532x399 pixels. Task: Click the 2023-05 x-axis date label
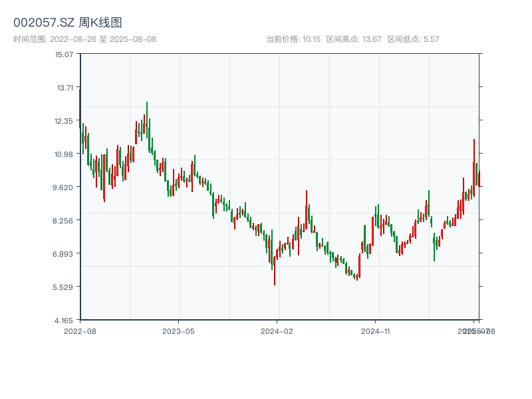[178, 331]
